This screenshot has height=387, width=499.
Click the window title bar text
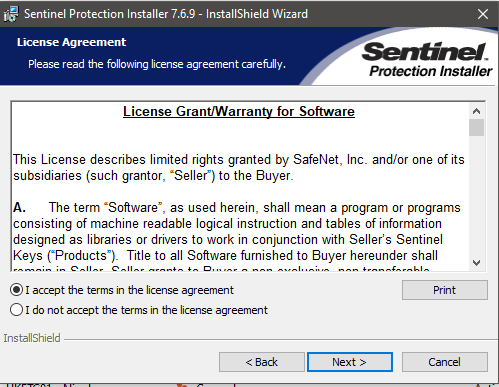coord(166,14)
